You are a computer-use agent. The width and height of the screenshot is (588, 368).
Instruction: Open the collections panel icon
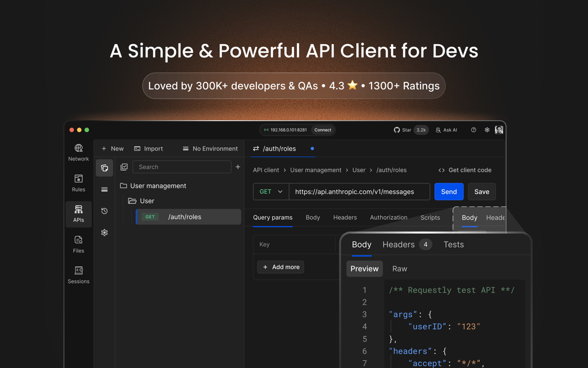[x=104, y=168]
